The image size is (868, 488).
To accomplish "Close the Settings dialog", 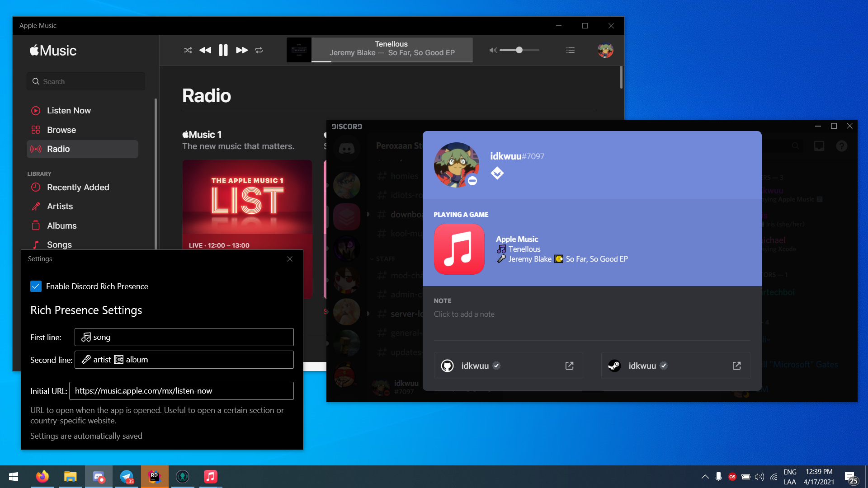I will (x=290, y=259).
